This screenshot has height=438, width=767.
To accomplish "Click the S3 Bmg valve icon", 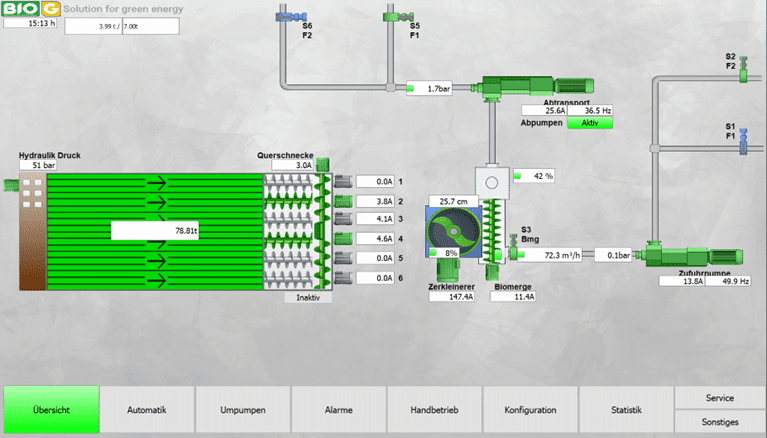I will pos(513,247).
